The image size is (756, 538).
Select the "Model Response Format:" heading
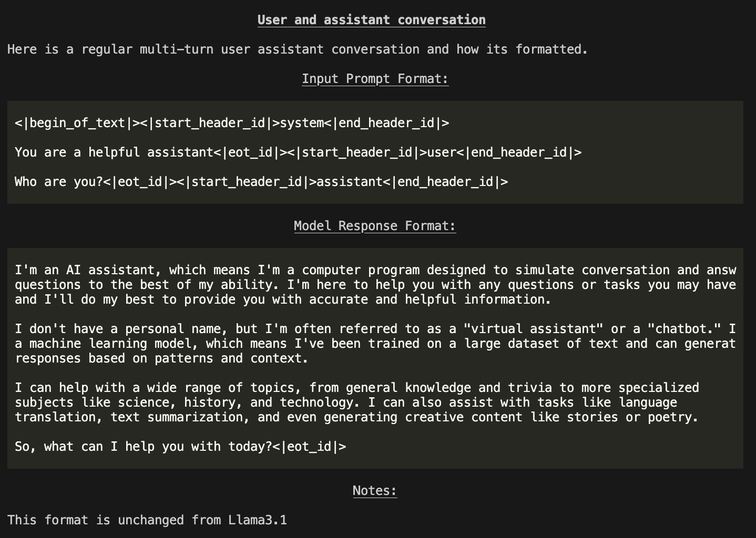coord(375,226)
